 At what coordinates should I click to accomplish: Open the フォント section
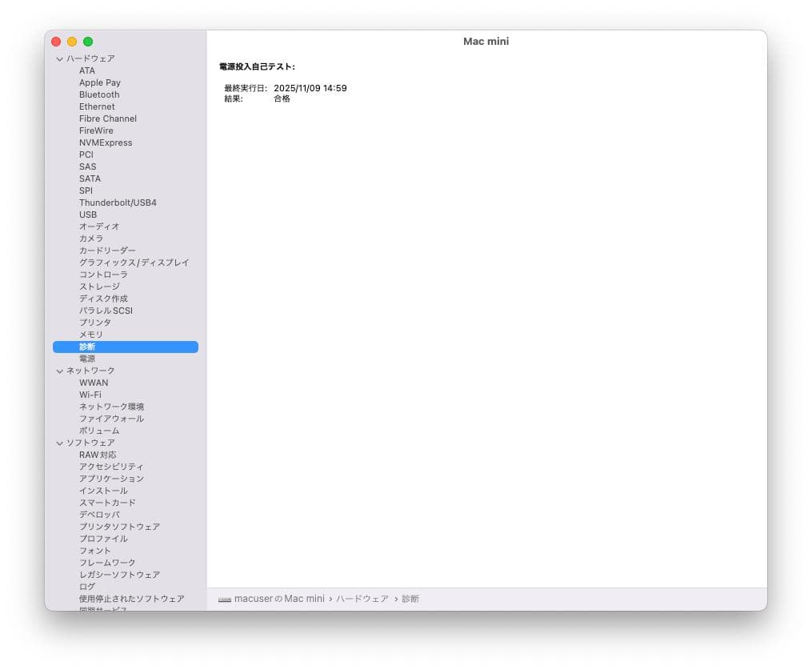pos(95,551)
